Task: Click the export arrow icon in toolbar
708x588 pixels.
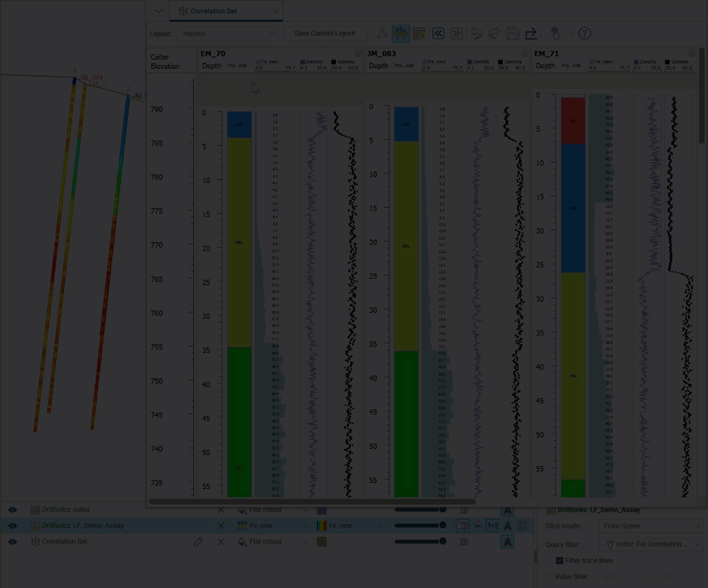Action: 531,34
